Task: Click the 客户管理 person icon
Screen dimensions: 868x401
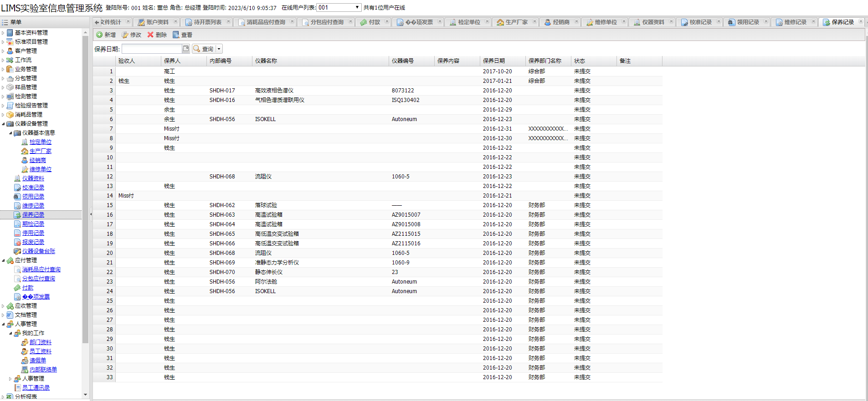Action: point(10,51)
